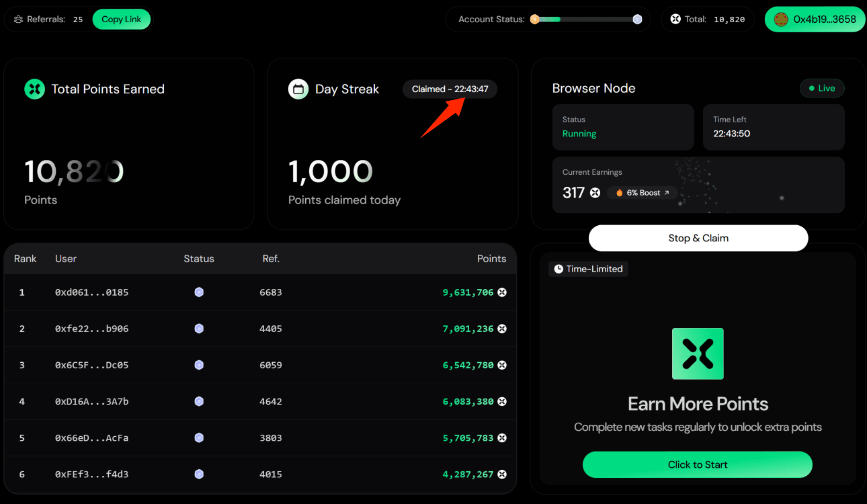Viewport: 867px width, 504px height.
Task: Click the wallet avatar icon in top-right
Action: (781, 19)
